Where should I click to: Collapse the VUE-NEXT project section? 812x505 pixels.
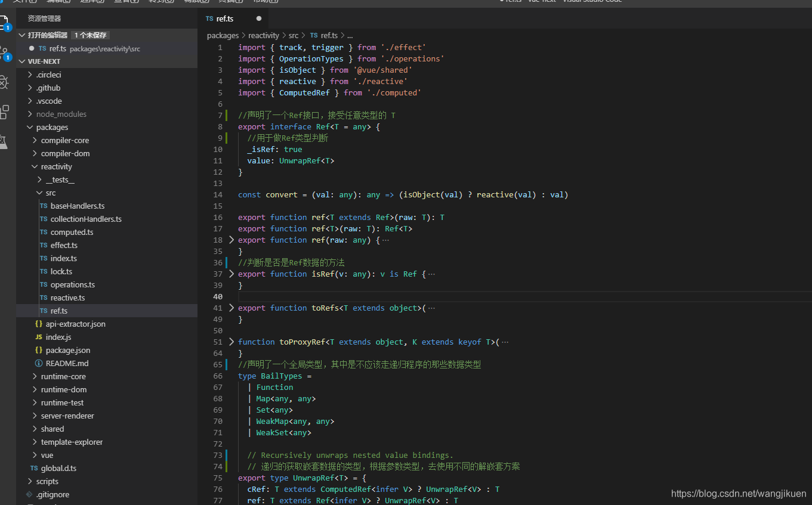click(23, 61)
